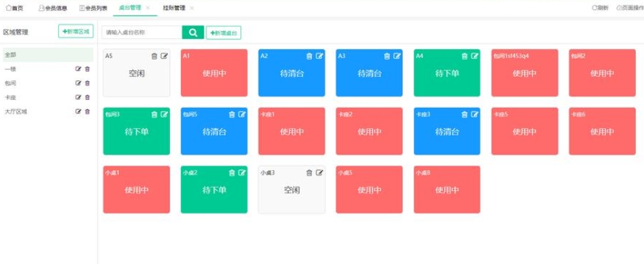
Task: Click the trash icon on table A3
Action: point(387,56)
